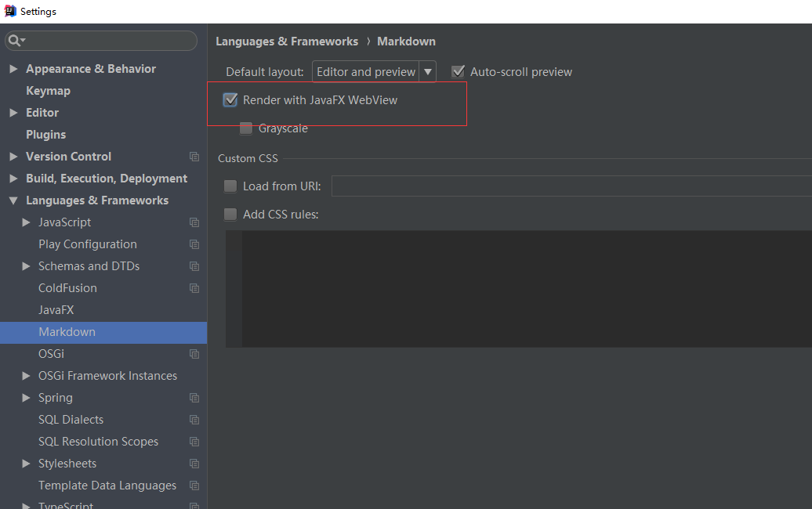Click the IntelliJ Settings window icon

tap(10, 11)
